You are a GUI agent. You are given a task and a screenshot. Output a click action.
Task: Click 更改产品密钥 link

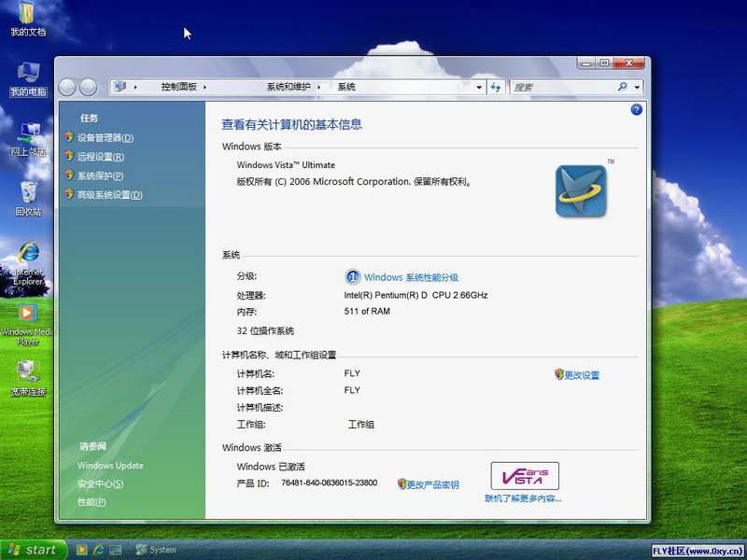(433, 484)
